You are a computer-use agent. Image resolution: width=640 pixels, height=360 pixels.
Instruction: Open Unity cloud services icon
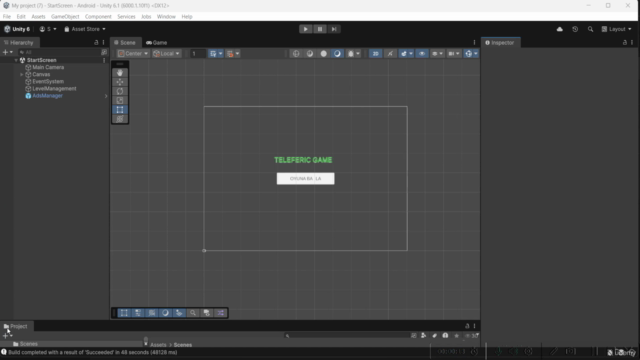click(x=560, y=29)
